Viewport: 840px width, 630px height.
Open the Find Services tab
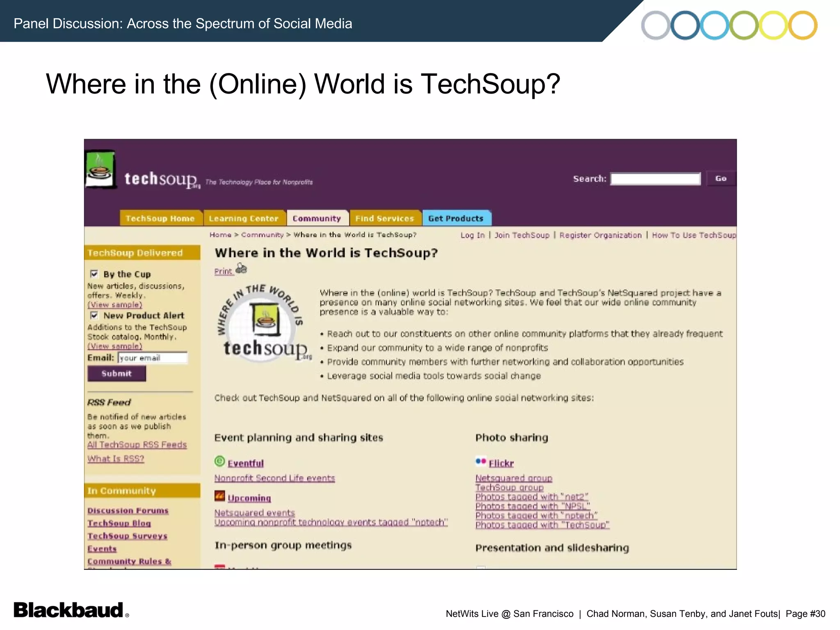tap(385, 218)
